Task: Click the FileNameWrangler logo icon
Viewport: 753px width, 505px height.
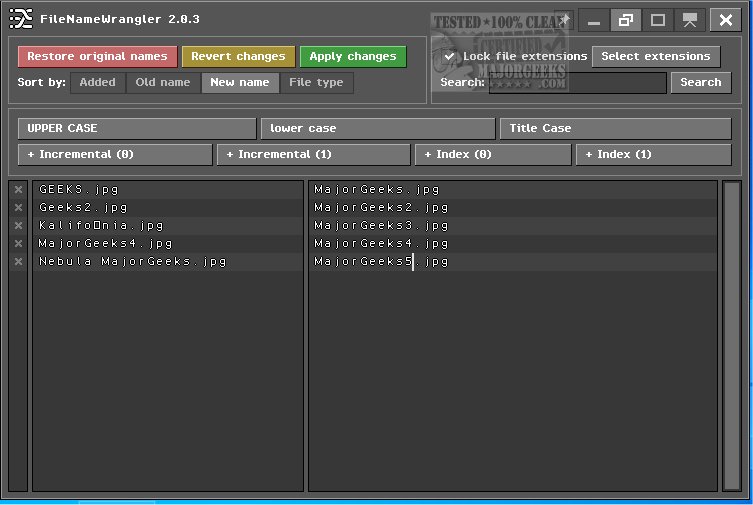Action: (x=21, y=19)
